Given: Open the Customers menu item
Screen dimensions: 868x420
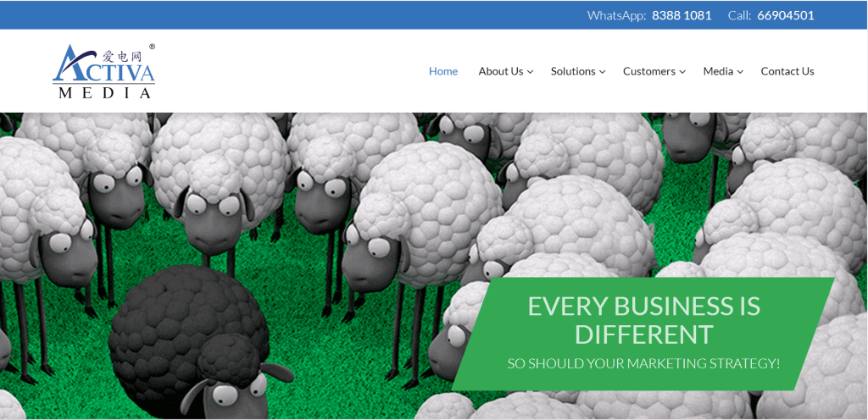Looking at the screenshot, I should [649, 71].
